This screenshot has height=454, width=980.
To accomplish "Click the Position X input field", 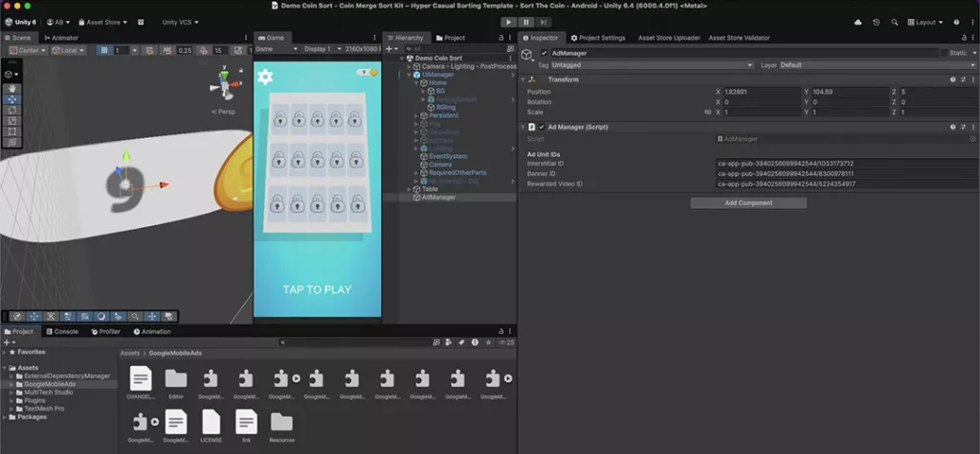I will (762, 92).
